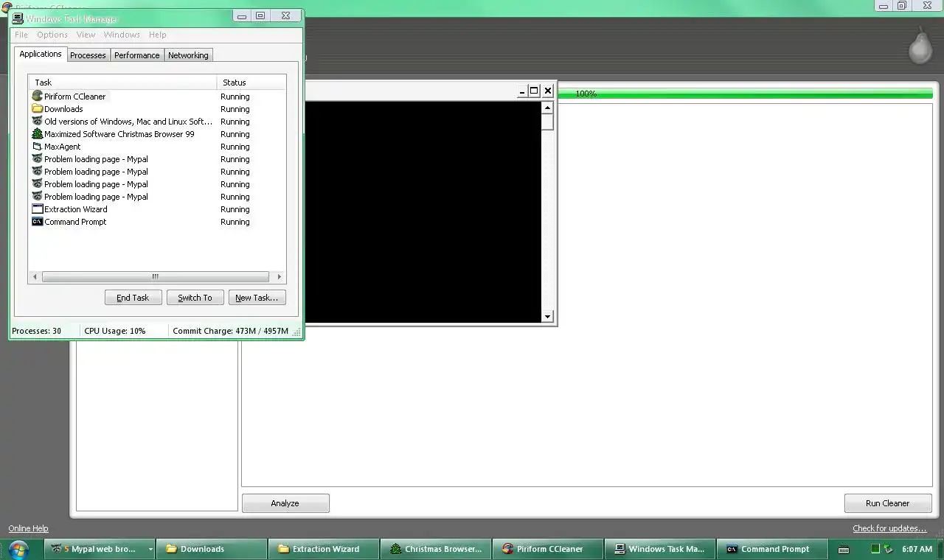Click the Windows Task Manager taskbar button

coord(661,549)
